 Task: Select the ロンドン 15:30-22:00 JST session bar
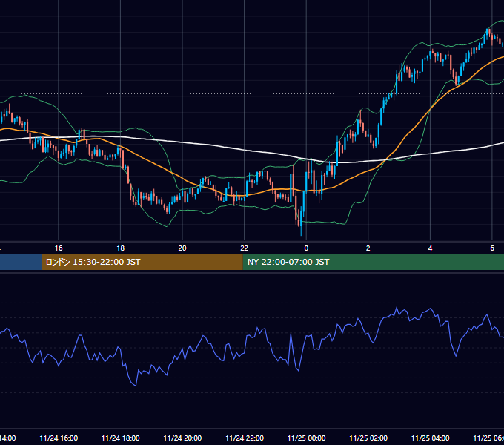click(x=142, y=262)
